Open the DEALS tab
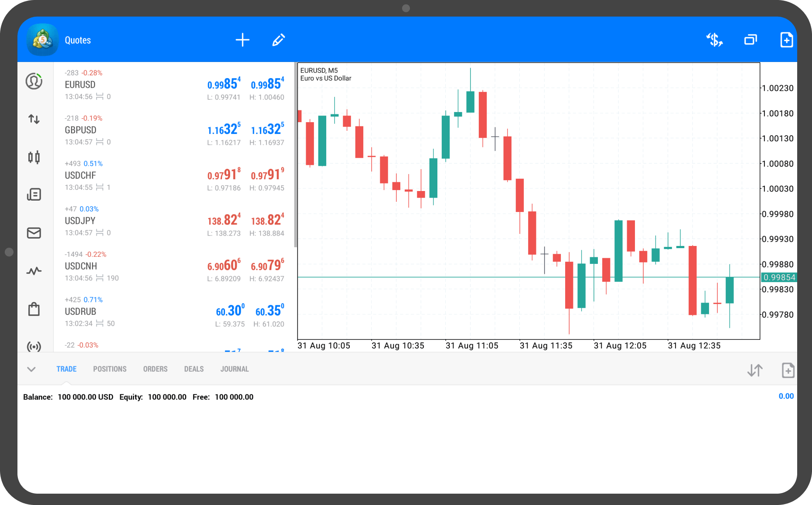The height and width of the screenshot is (505, 812). (x=194, y=369)
